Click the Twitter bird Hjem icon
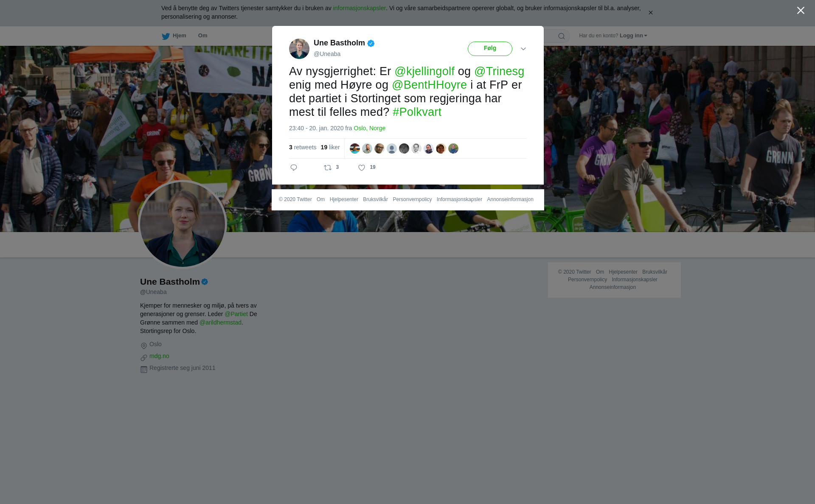The height and width of the screenshot is (504, 815). [166, 36]
